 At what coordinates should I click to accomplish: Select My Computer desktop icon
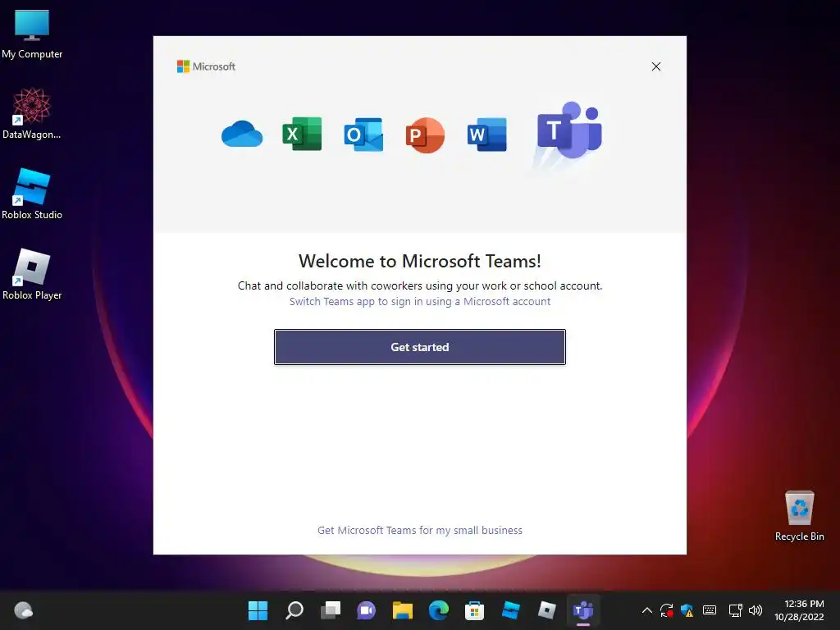(x=32, y=34)
